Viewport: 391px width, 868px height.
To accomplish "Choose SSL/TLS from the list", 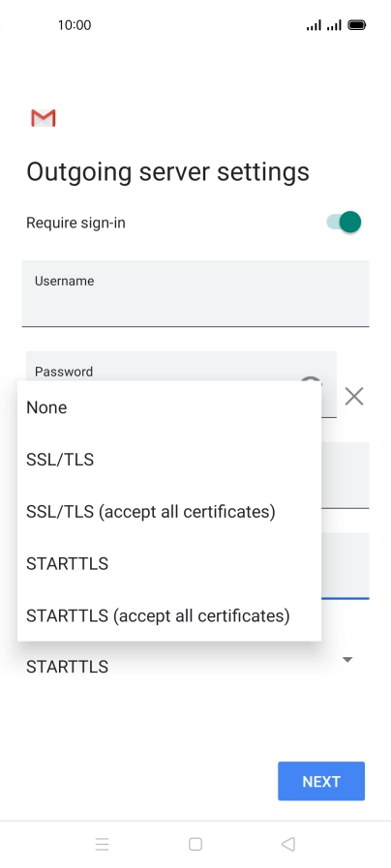I will [169, 460].
